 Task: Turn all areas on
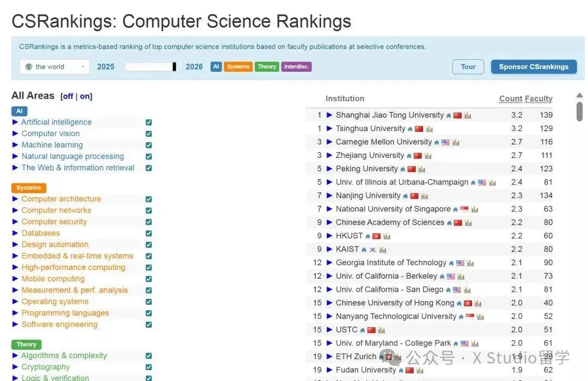(x=85, y=96)
